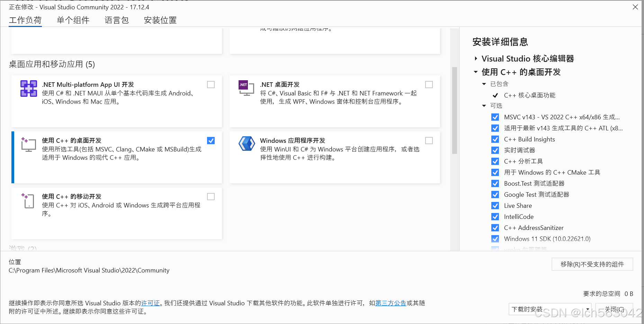
Task: Uncheck 使用 C++ 的桌面开发 workload
Action: point(211,141)
